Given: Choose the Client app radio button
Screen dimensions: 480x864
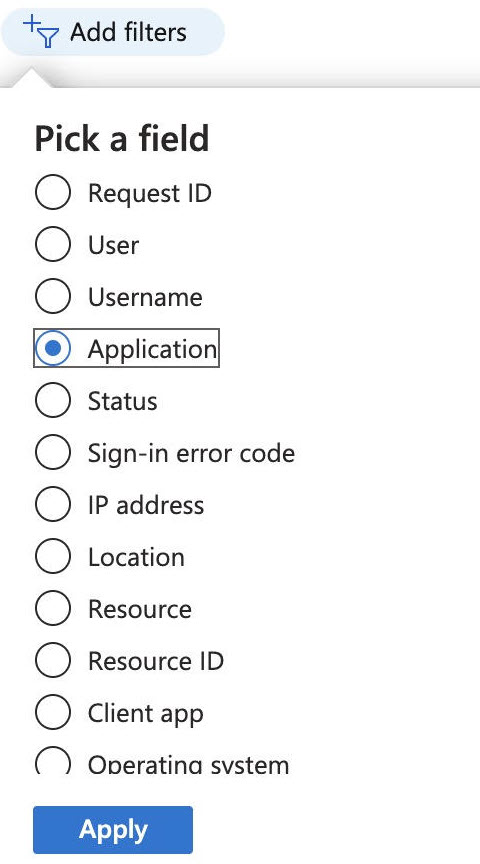Looking at the screenshot, I should click(52, 712).
